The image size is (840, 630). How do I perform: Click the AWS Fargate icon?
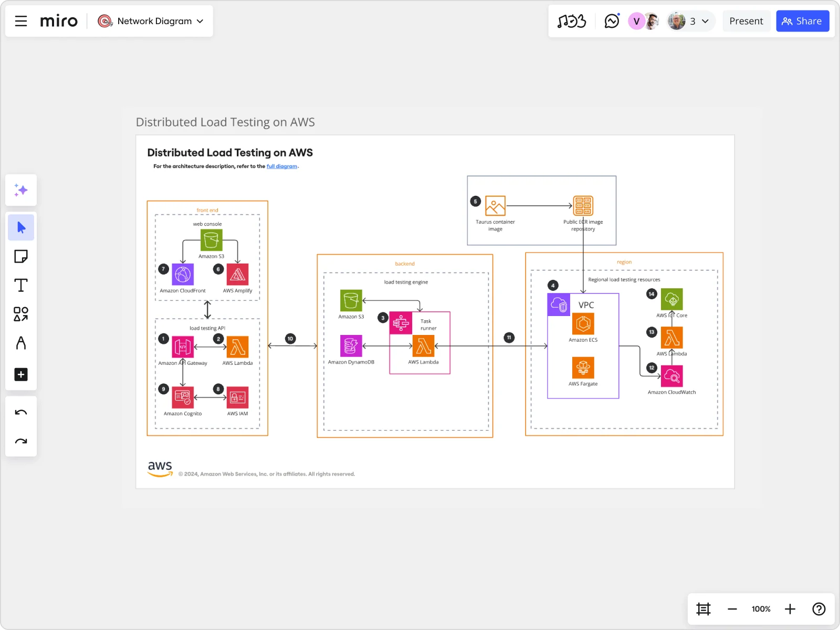583,367
